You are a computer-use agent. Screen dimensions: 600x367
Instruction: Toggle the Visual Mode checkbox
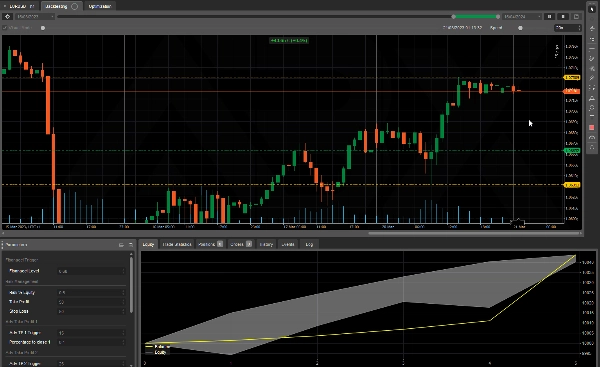pyautogui.click(x=5, y=28)
